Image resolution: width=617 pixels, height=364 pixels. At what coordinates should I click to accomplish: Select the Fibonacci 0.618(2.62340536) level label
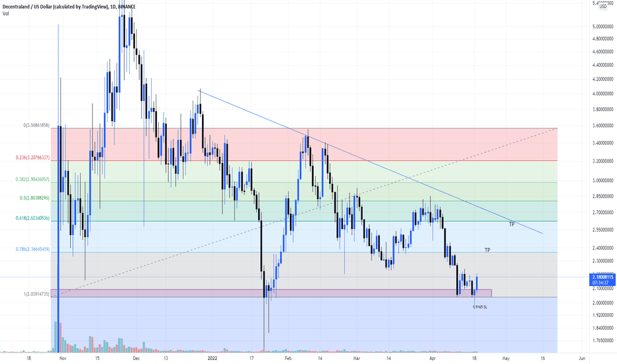tap(32, 218)
